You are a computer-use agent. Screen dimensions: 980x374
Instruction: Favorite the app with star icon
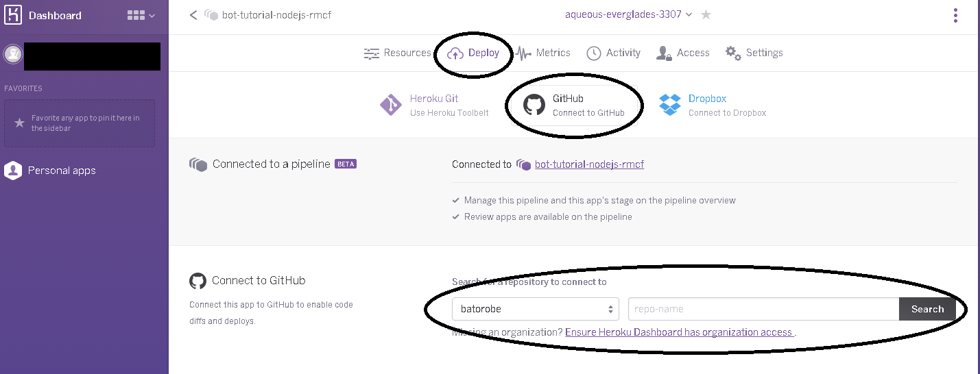tap(706, 14)
